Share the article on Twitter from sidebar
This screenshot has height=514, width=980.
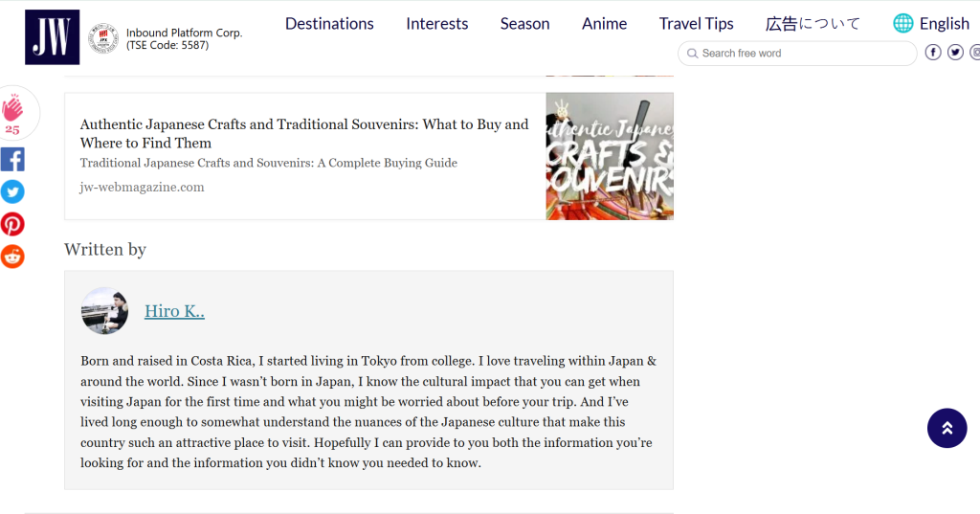coord(12,192)
